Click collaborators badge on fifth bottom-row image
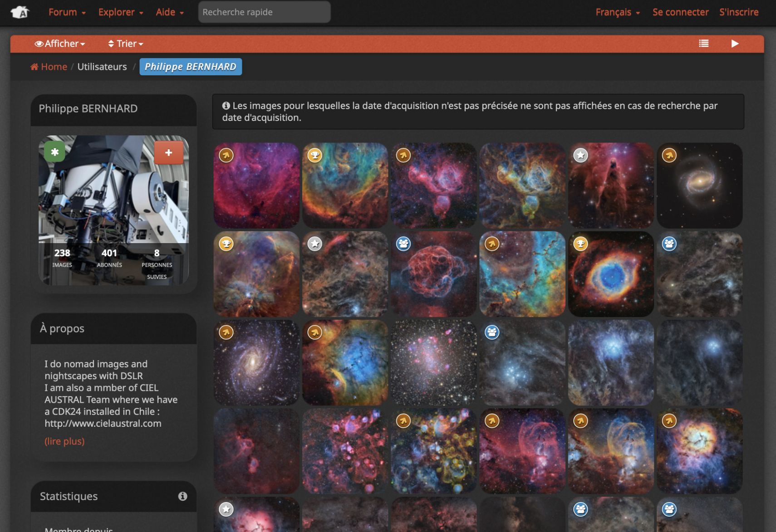The width and height of the screenshot is (776, 532). point(580,509)
